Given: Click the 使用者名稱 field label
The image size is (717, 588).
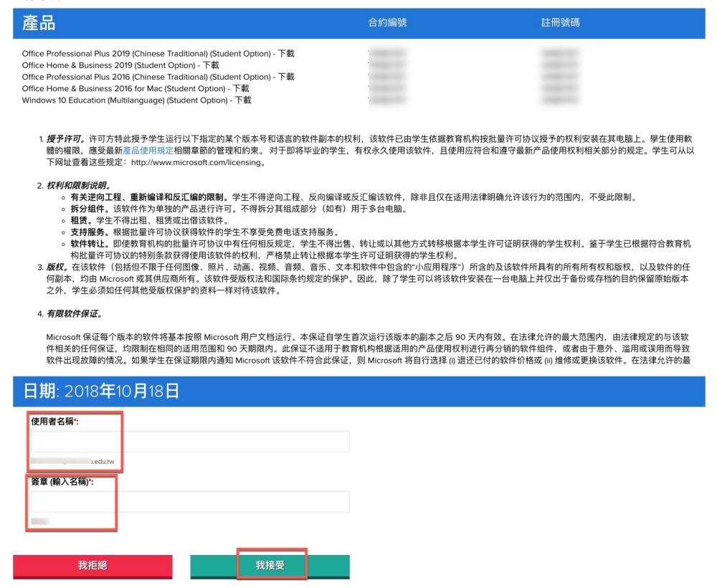Looking at the screenshot, I should [54, 422].
